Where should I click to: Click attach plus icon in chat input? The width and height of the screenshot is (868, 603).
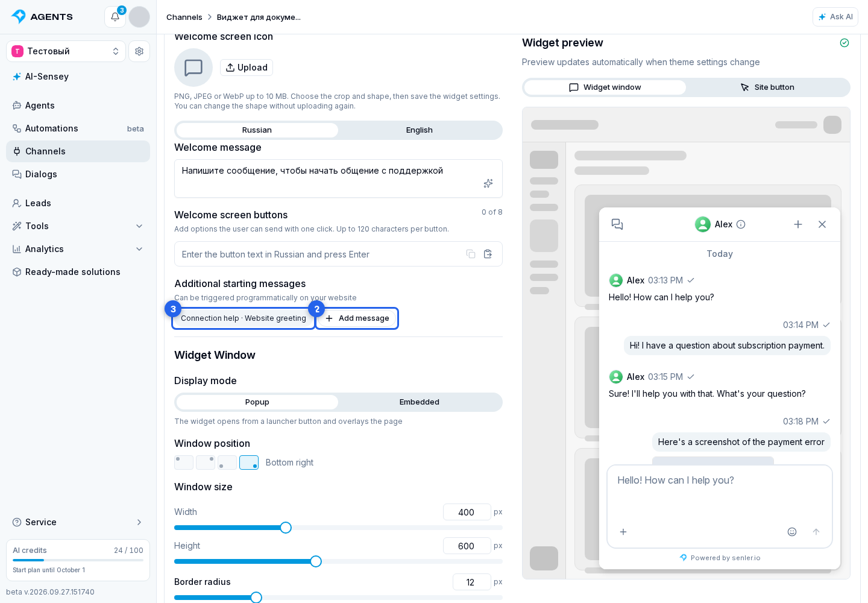(623, 532)
